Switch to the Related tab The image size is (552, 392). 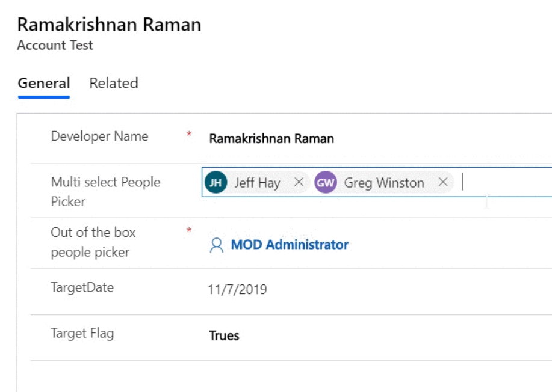[x=114, y=84]
